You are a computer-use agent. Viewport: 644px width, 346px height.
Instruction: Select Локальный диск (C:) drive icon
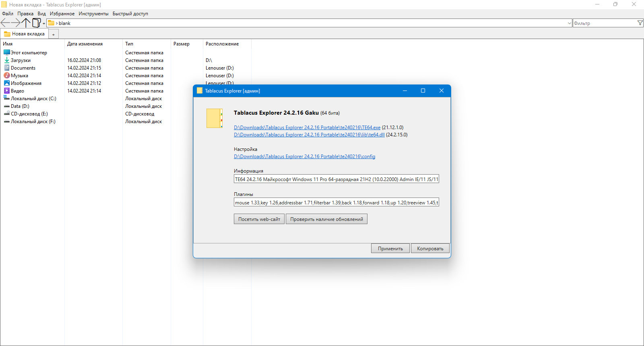coord(7,98)
